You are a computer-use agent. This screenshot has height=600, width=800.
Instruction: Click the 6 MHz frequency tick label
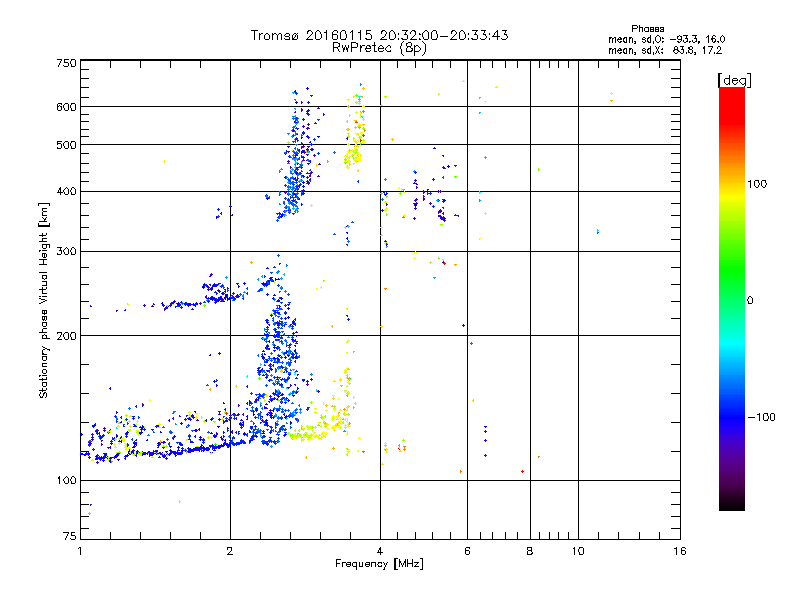467,551
